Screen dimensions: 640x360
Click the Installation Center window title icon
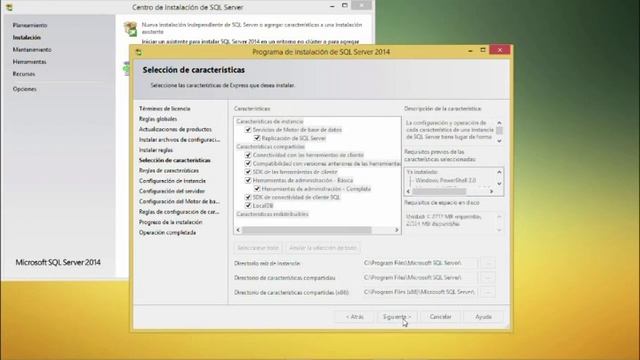pos(9,7)
